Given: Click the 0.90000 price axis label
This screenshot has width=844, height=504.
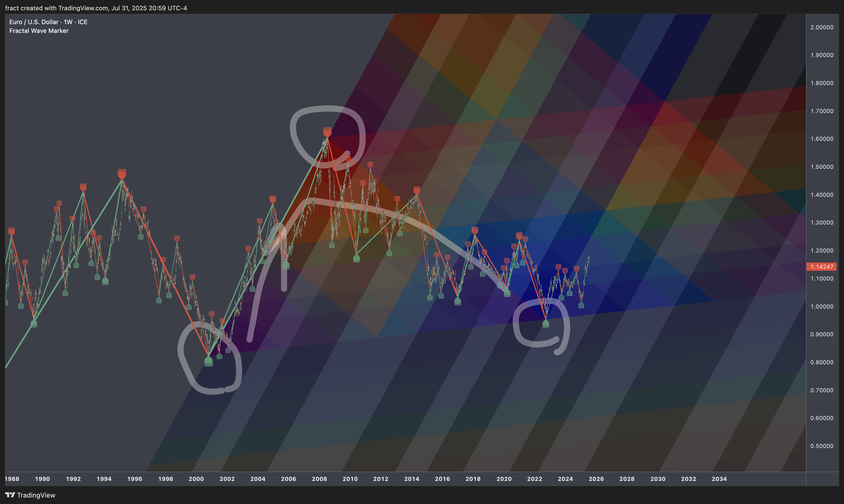Looking at the screenshot, I should click(x=822, y=334).
